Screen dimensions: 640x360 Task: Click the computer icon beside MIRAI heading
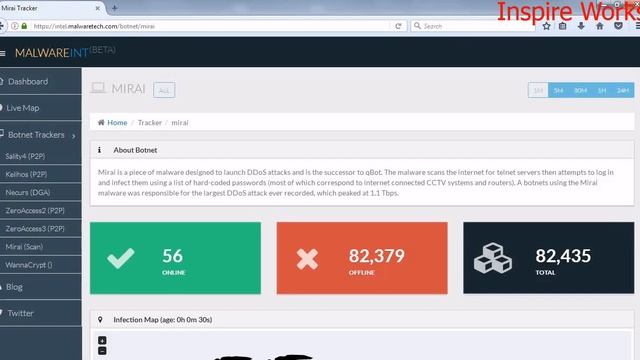98,88
